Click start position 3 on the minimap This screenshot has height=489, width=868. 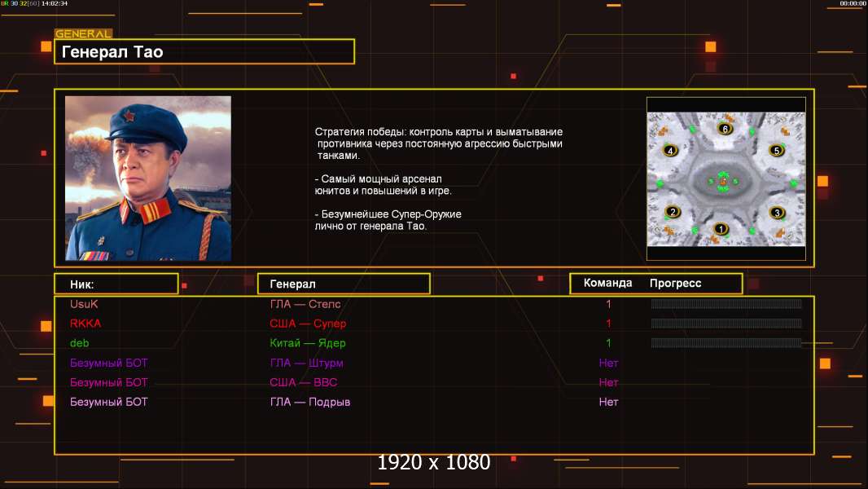tap(777, 213)
